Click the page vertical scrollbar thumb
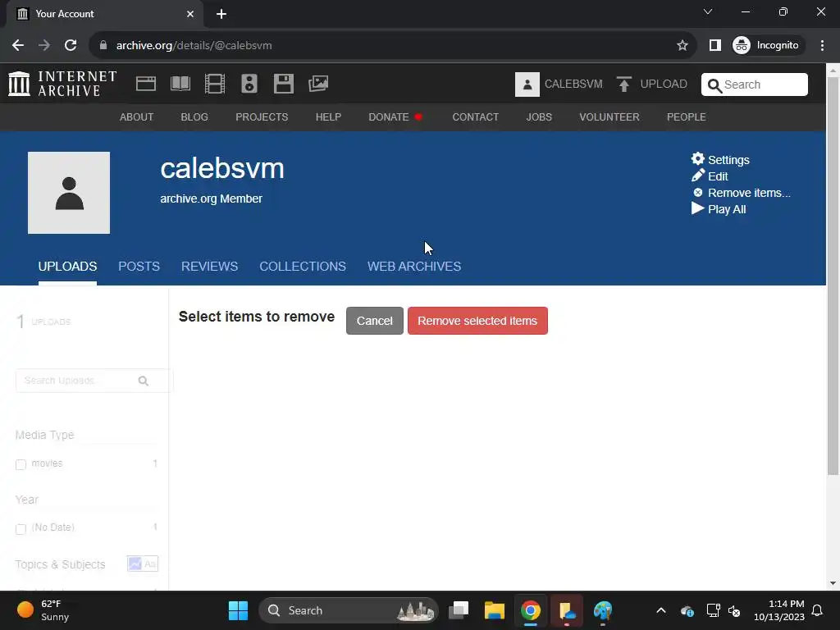Screen dimensions: 840x630 tap(833, 276)
